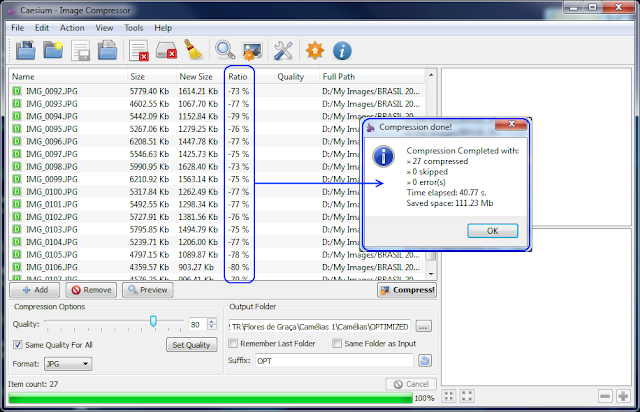Viewport: 640px width, 412px height.
Task: Click the Set Quality button
Action: tap(191, 345)
